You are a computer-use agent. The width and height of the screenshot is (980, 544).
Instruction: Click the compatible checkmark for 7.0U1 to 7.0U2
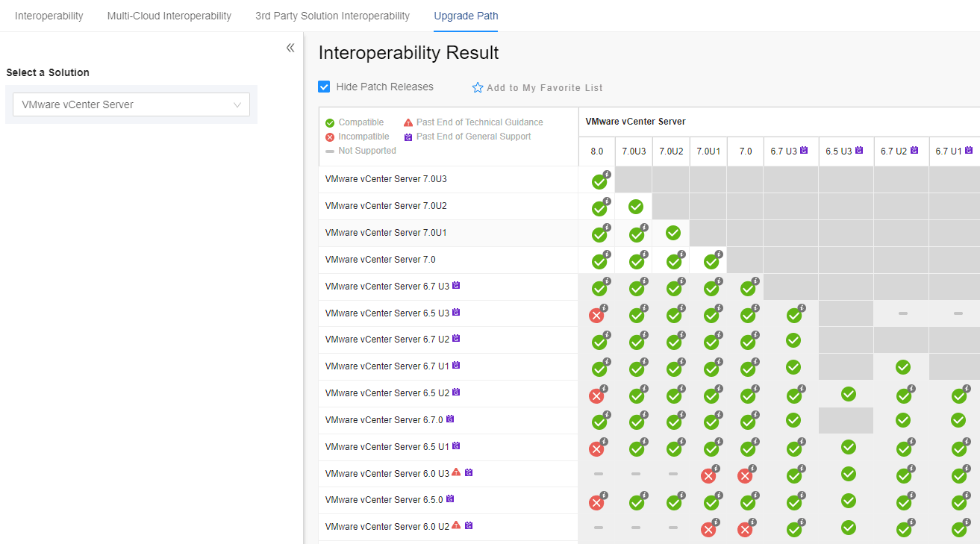(x=672, y=233)
